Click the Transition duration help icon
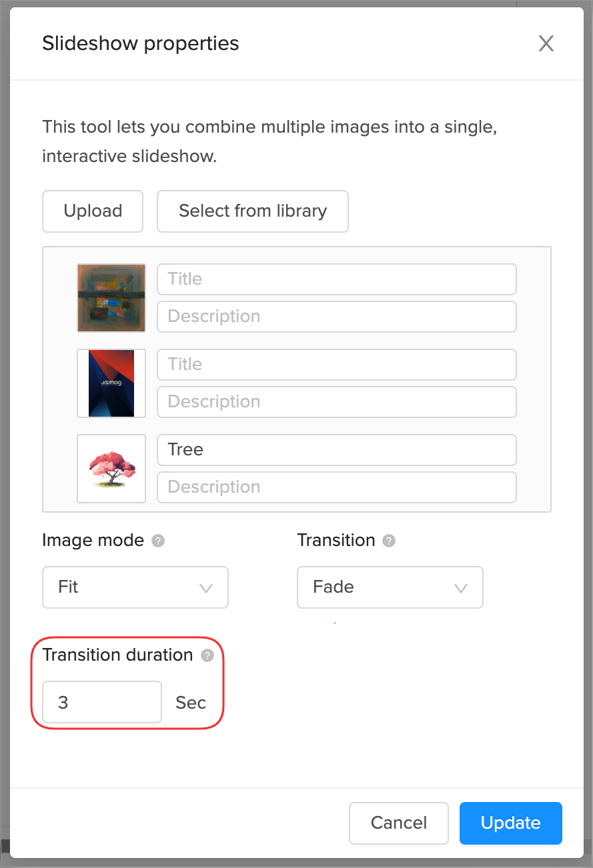 tap(207, 655)
